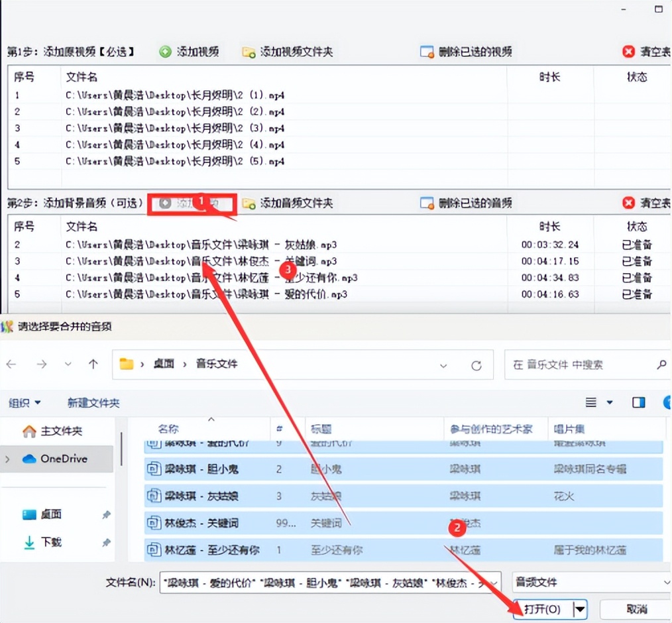This screenshot has width=672, height=623.
Task: Click search magnifier icon in dialog
Action: tap(661, 365)
